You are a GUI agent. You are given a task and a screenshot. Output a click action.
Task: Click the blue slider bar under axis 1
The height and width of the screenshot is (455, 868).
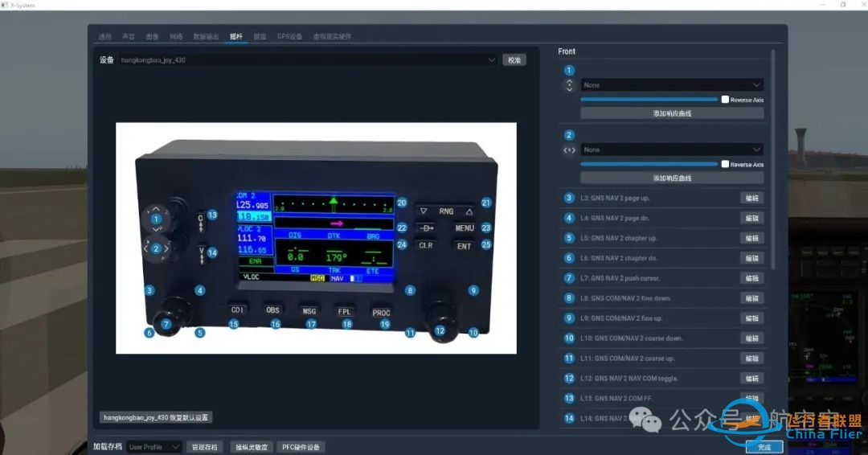click(x=649, y=100)
